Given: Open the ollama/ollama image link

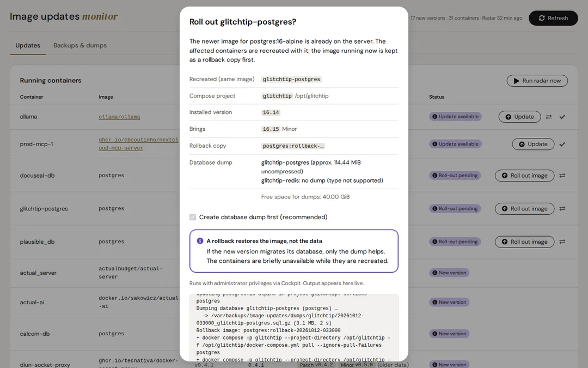Looking at the screenshot, I should (x=119, y=117).
